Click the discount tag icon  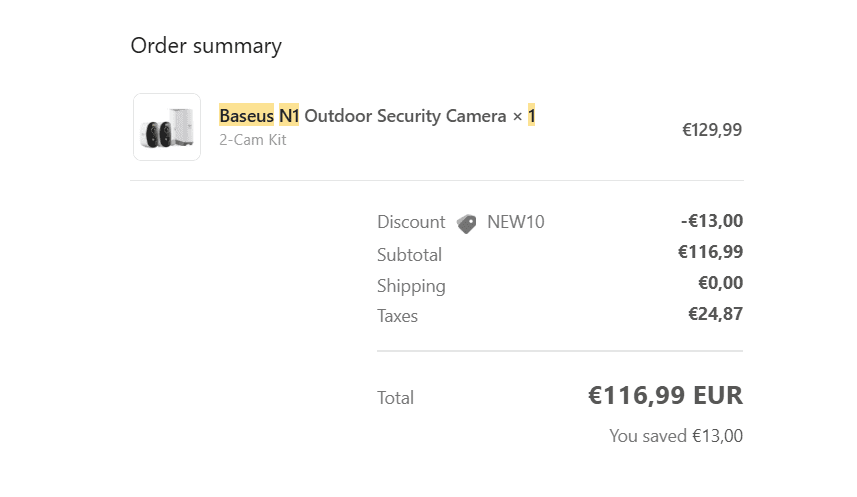pyautogui.click(x=466, y=223)
